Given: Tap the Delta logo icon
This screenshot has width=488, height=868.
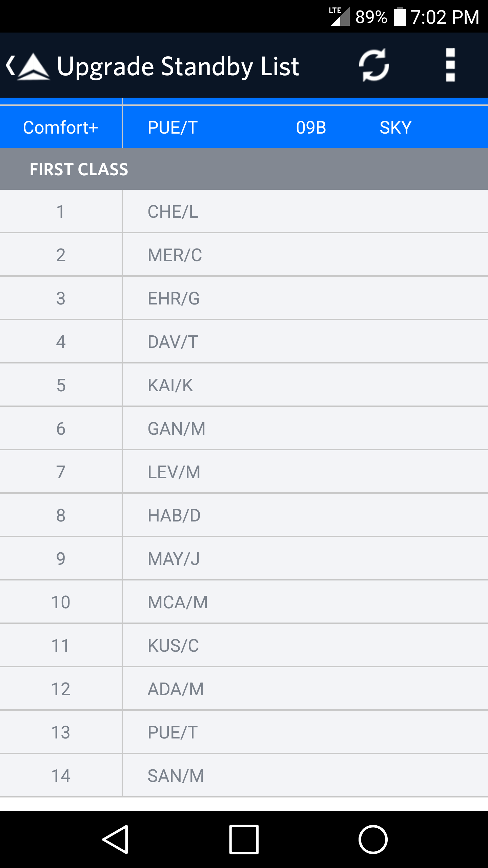Looking at the screenshot, I should (34, 66).
